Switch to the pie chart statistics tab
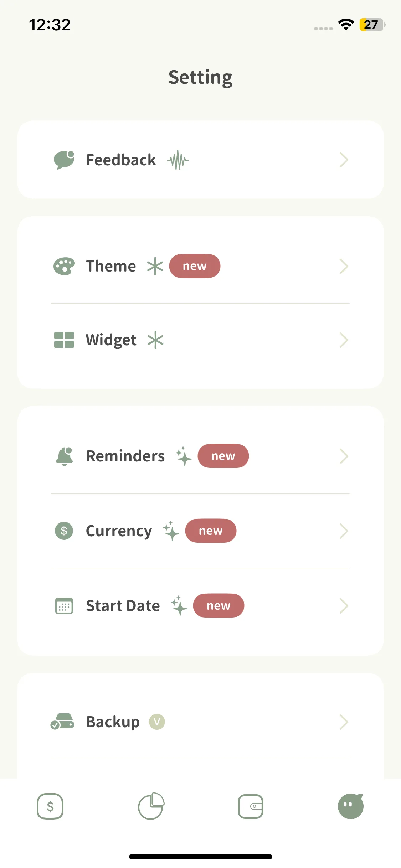This screenshot has height=868, width=401. [x=151, y=806]
